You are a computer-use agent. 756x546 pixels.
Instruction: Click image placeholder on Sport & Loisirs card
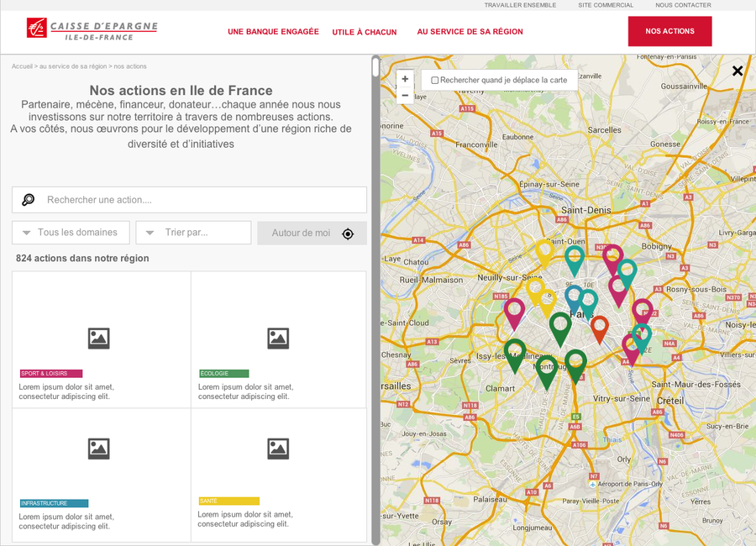[x=99, y=339]
